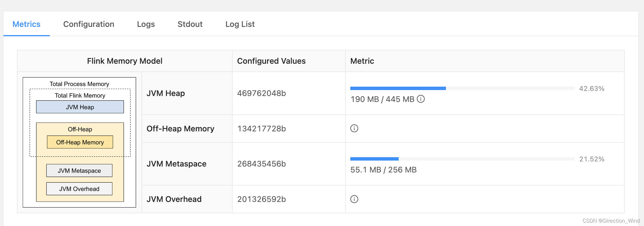This screenshot has width=644, height=226.
Task: Click the 190 MB / 445 MB text
Action: [x=382, y=99]
